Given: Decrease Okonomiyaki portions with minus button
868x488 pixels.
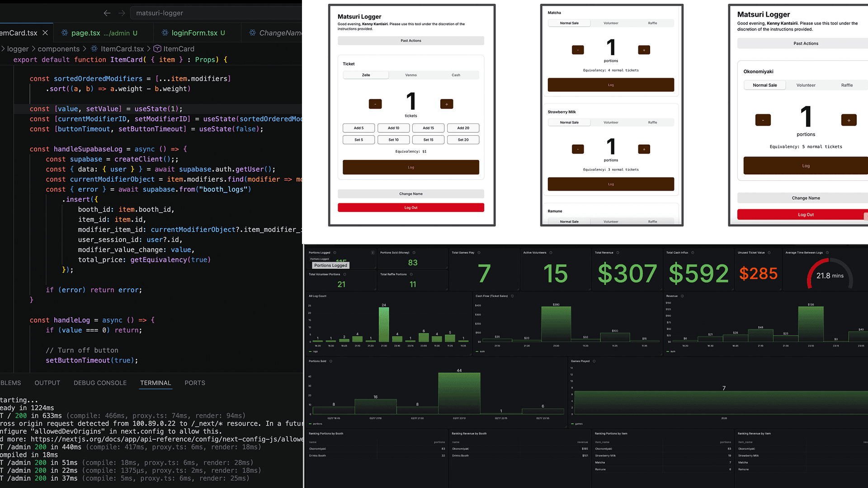Looking at the screenshot, I should [x=763, y=120].
